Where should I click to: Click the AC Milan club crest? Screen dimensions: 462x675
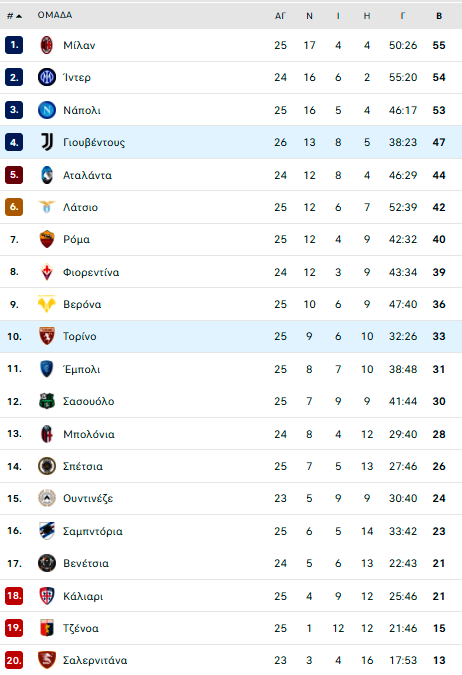(x=47, y=45)
